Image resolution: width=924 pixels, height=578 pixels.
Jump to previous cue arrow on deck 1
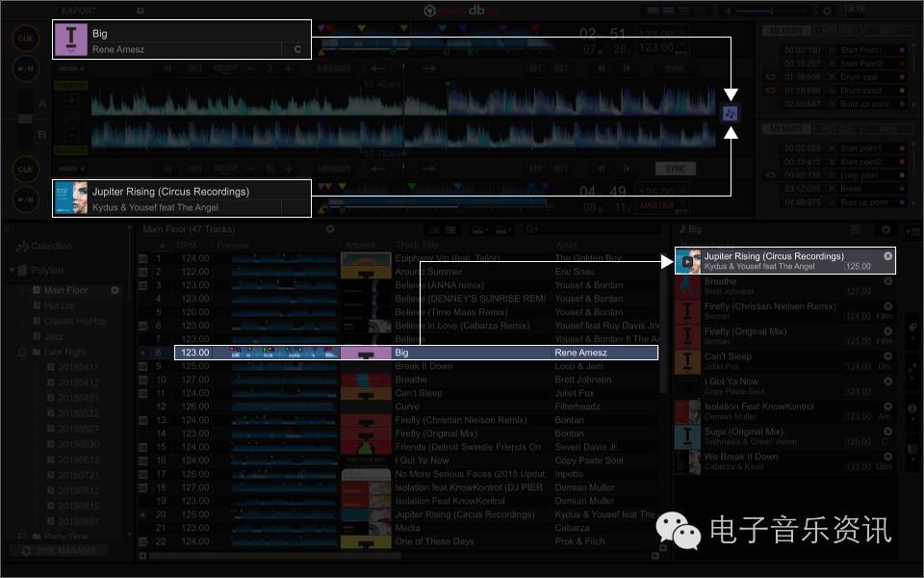pos(377,68)
